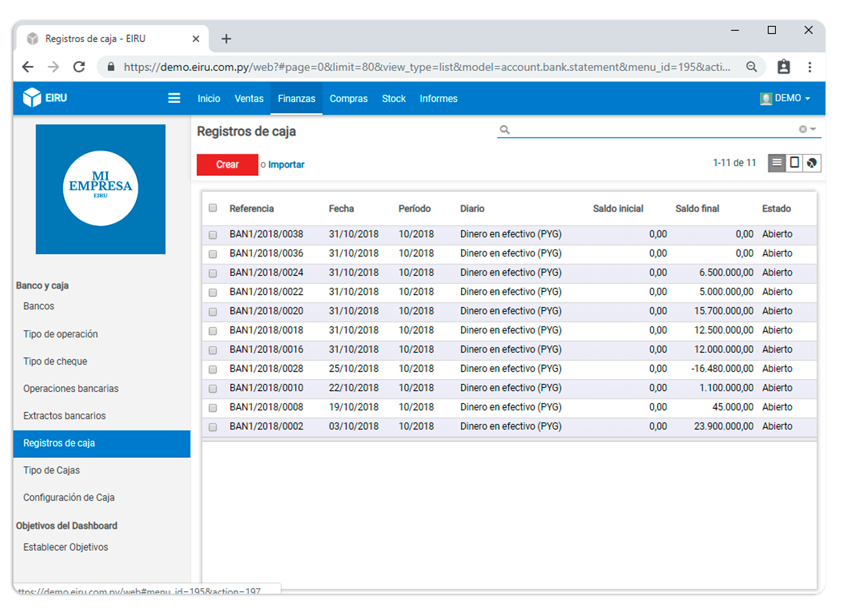Sort by the Saldo final column header
Image resolution: width=842 pixels, height=616 pixels.
(x=697, y=208)
